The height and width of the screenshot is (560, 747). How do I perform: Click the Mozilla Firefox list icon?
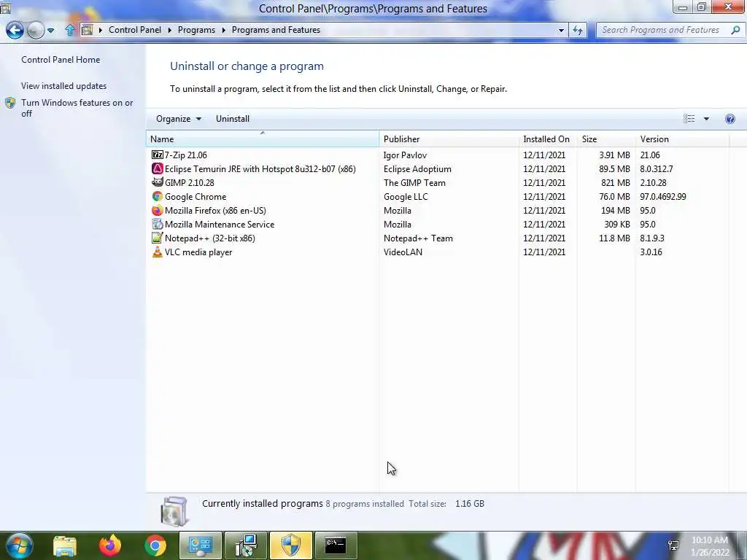tap(158, 210)
